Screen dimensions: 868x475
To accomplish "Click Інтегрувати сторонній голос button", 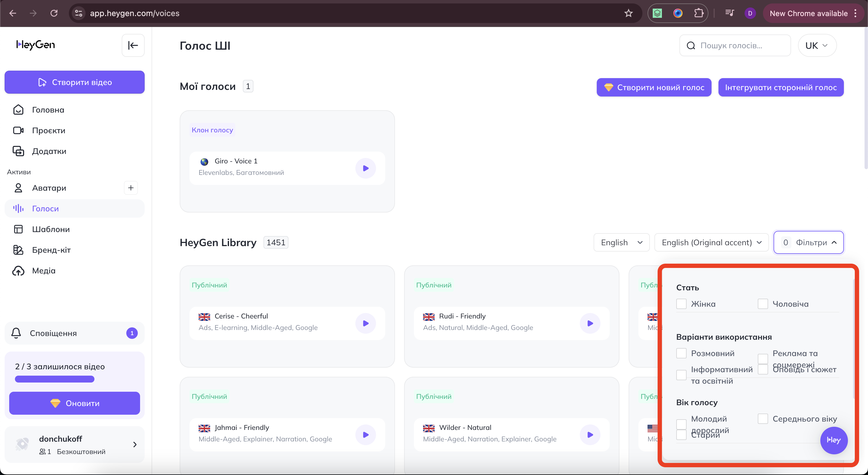I will click(781, 87).
